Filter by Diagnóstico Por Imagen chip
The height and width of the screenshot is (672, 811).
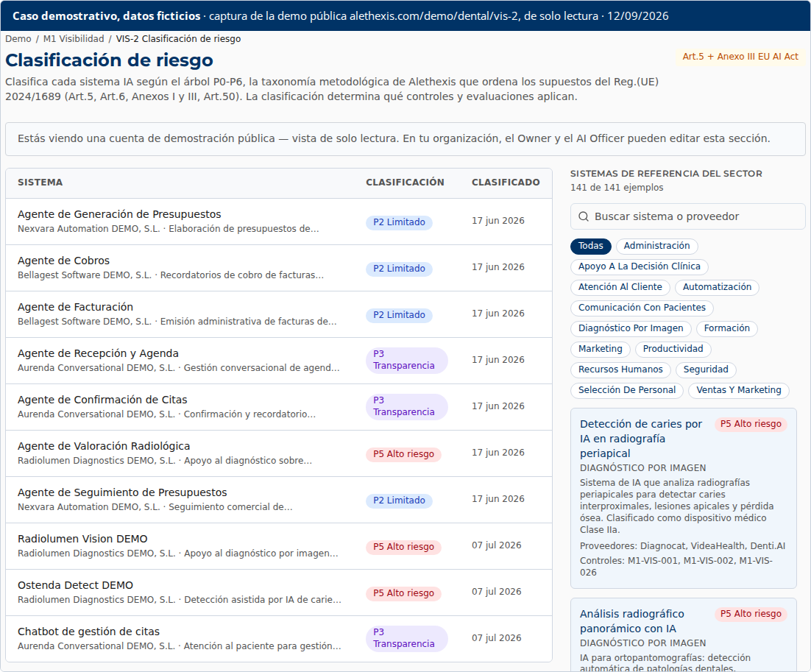click(x=631, y=328)
